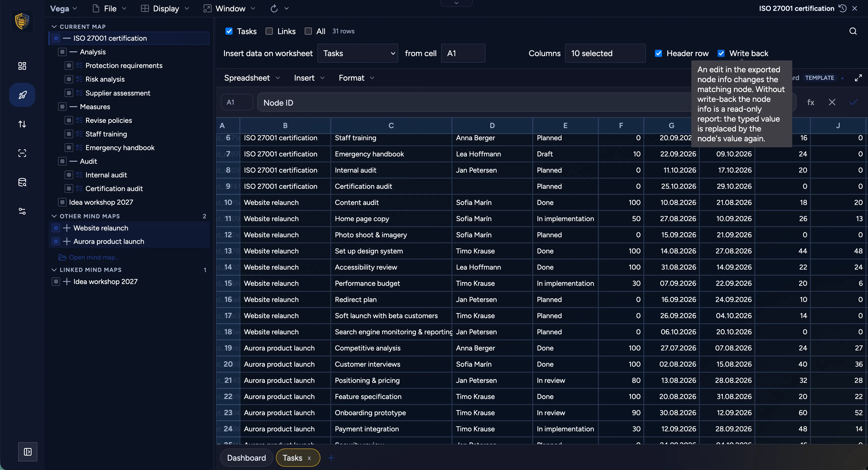Screen dimensions: 868x470
Task: Click the folder icon of Open mind map
Action: tap(62, 257)
